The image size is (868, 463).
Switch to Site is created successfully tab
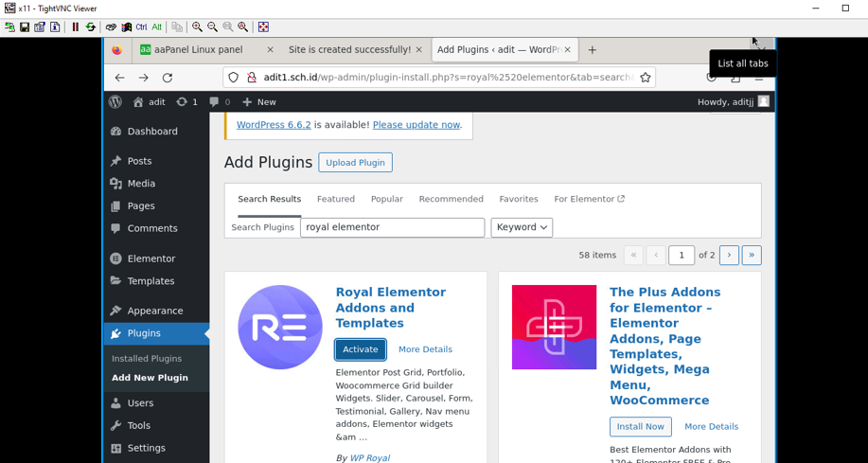349,50
